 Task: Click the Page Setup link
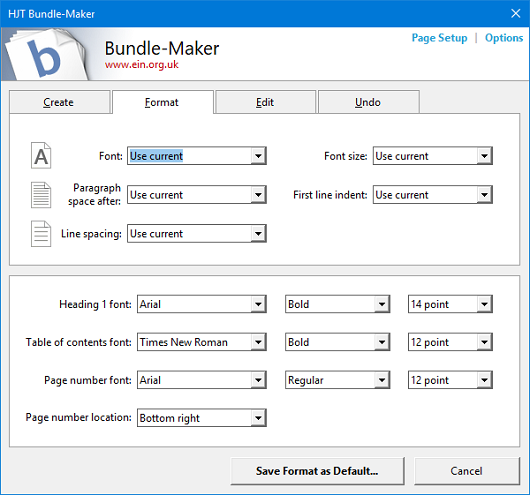click(x=439, y=38)
